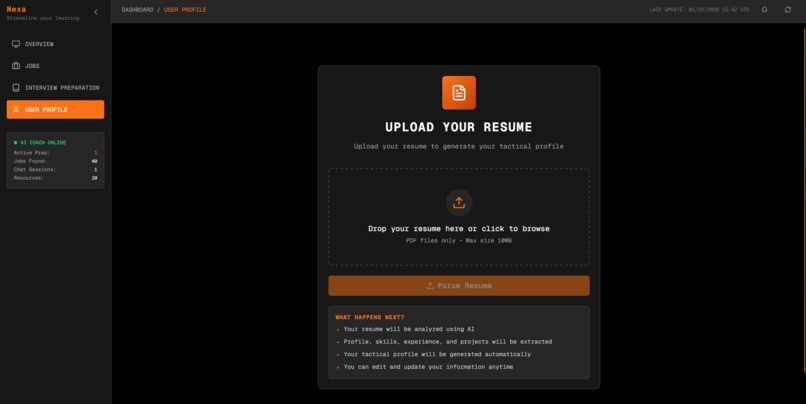The image size is (806, 404).
Task: Collapse the sidebar with the chevron arrow
Action: (96, 12)
